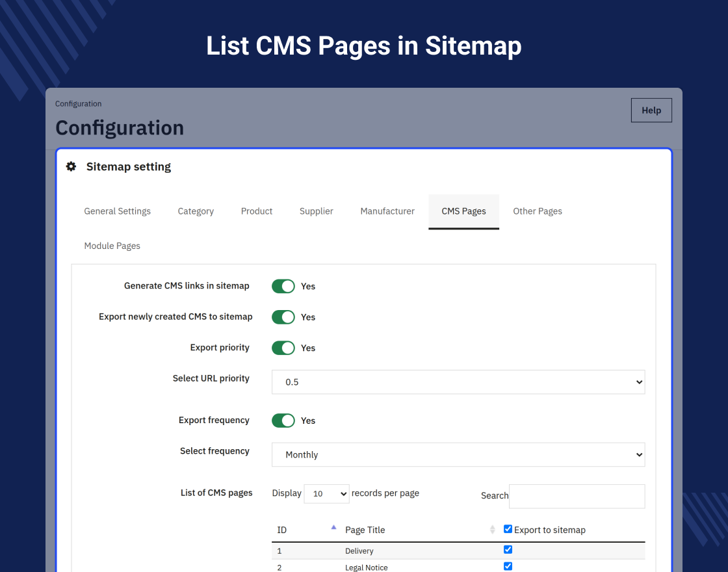
Task: Open the Product tab
Action: tap(257, 211)
